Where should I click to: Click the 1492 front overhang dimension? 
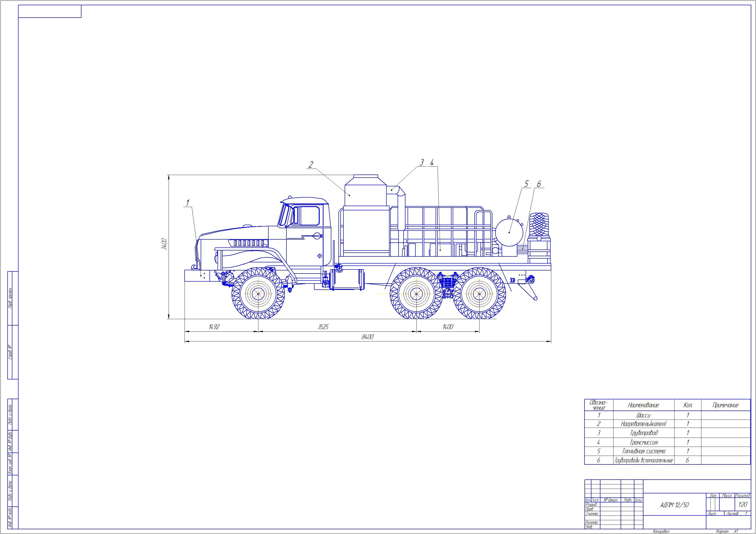(214, 327)
